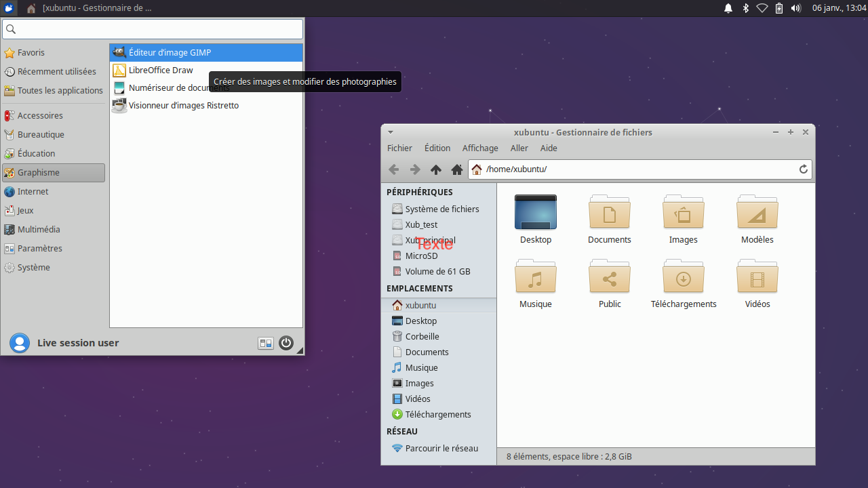Show Toutes les applications category
This screenshot has width=868, height=488.
(x=60, y=91)
